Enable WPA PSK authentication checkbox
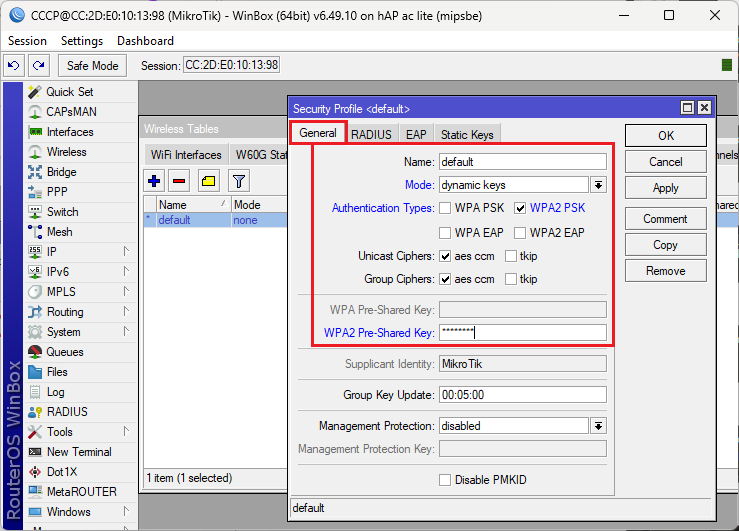The height and width of the screenshot is (531, 739). click(445, 208)
